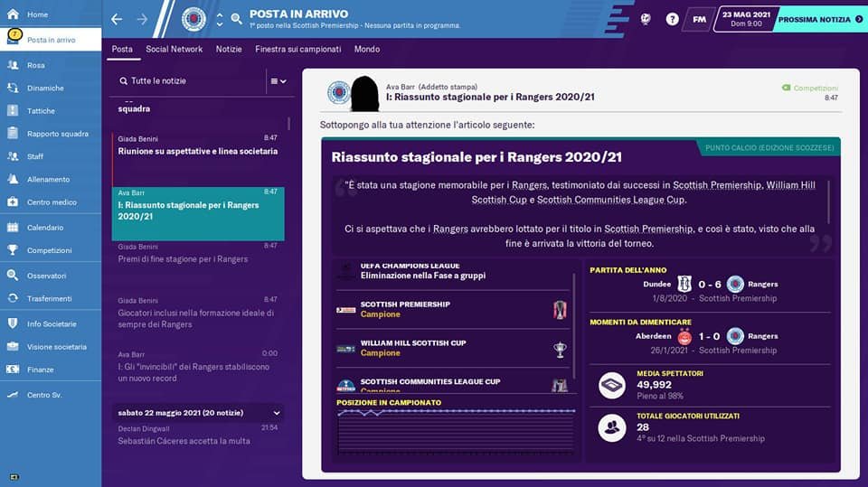The width and height of the screenshot is (868, 487).
Task: Switch to the Notizie tab
Action: click(x=229, y=50)
